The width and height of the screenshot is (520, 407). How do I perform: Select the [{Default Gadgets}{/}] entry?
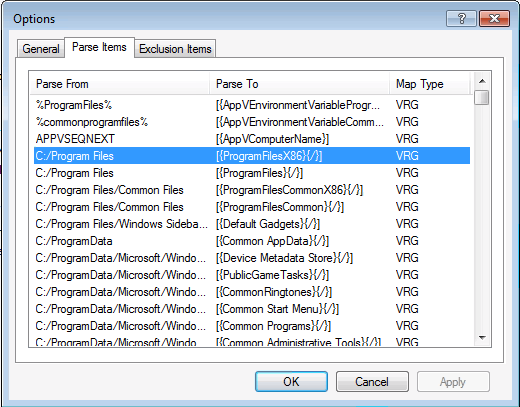268,224
